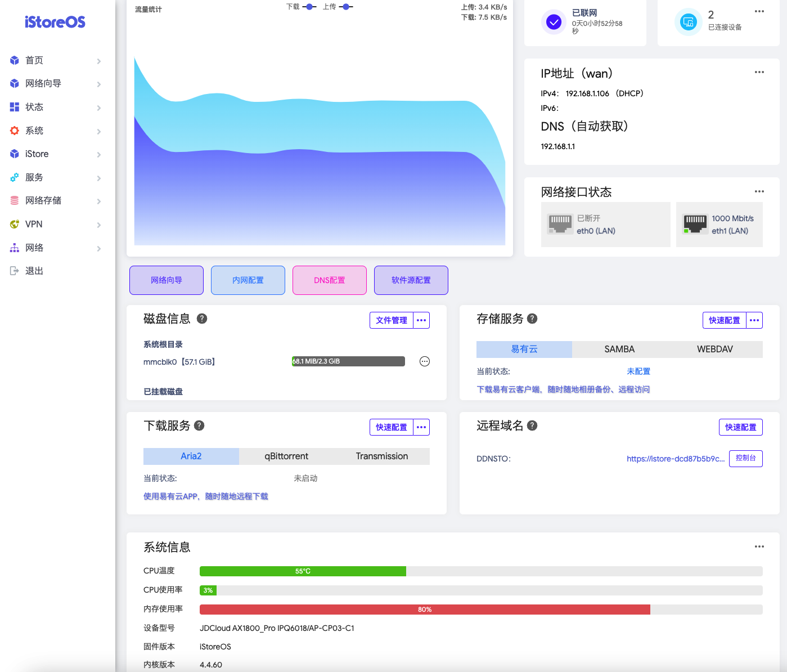Click the 网络向导 shortcut button
Viewport: 787px width, 672px height.
point(167,280)
